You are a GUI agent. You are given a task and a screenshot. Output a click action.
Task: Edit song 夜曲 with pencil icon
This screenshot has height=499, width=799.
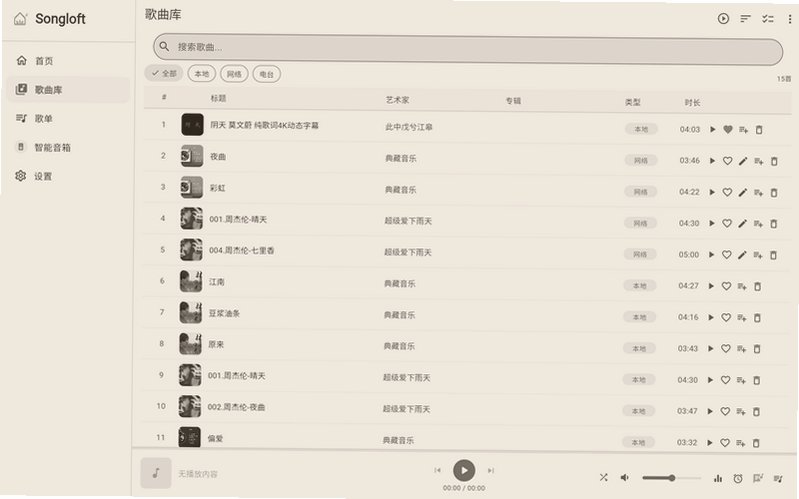pyautogui.click(x=743, y=161)
